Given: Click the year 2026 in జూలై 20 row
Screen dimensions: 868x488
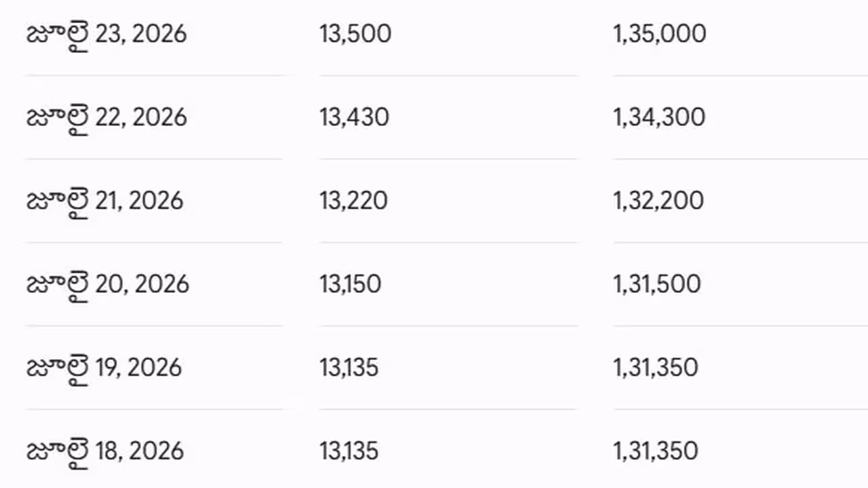Looking at the screenshot, I should [x=162, y=284].
